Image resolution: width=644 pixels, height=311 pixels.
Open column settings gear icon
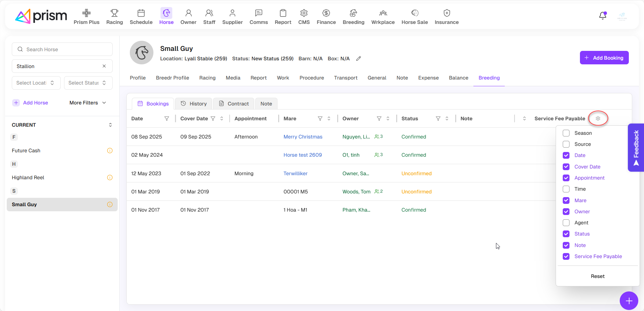[598, 119]
